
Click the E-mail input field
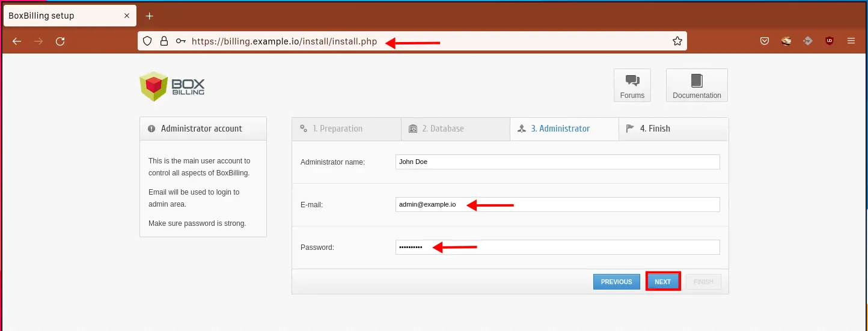[x=557, y=204]
